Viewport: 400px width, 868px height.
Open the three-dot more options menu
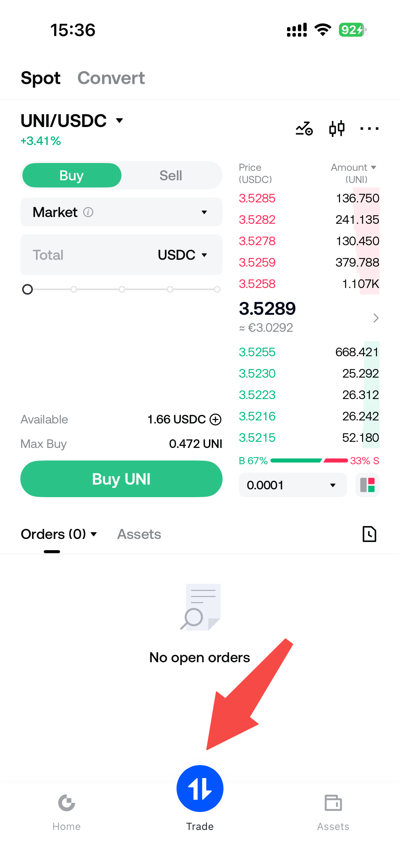369,129
